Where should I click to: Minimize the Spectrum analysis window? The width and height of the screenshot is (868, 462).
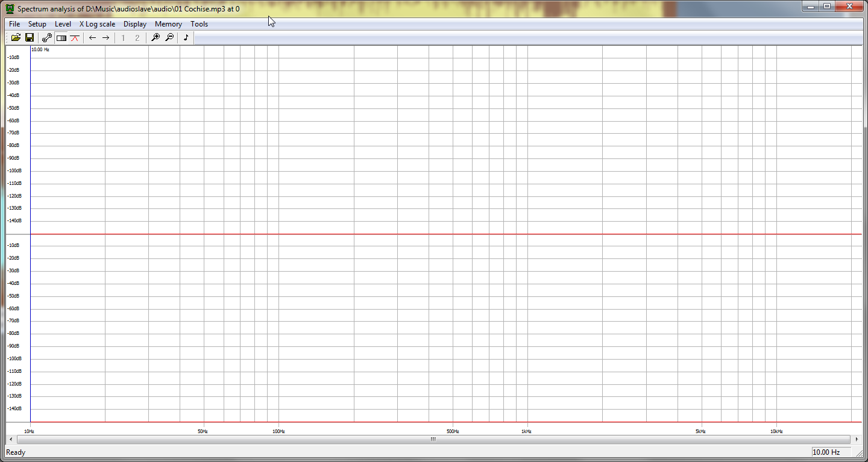pos(810,6)
